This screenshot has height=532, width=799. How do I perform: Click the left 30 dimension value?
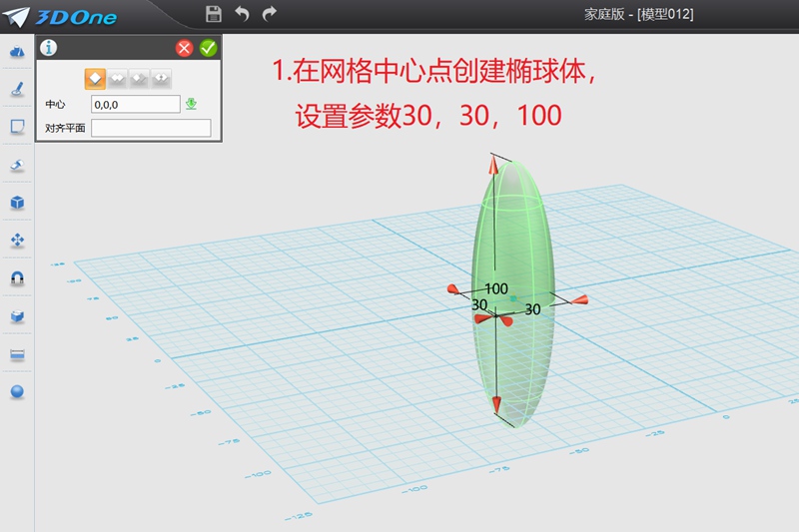(x=479, y=304)
